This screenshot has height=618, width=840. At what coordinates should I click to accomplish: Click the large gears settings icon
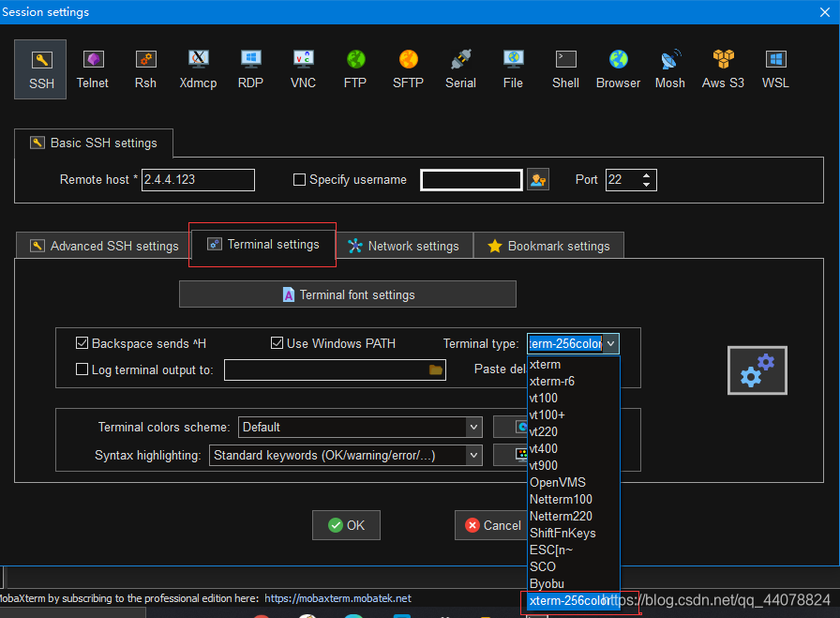pyautogui.click(x=757, y=370)
